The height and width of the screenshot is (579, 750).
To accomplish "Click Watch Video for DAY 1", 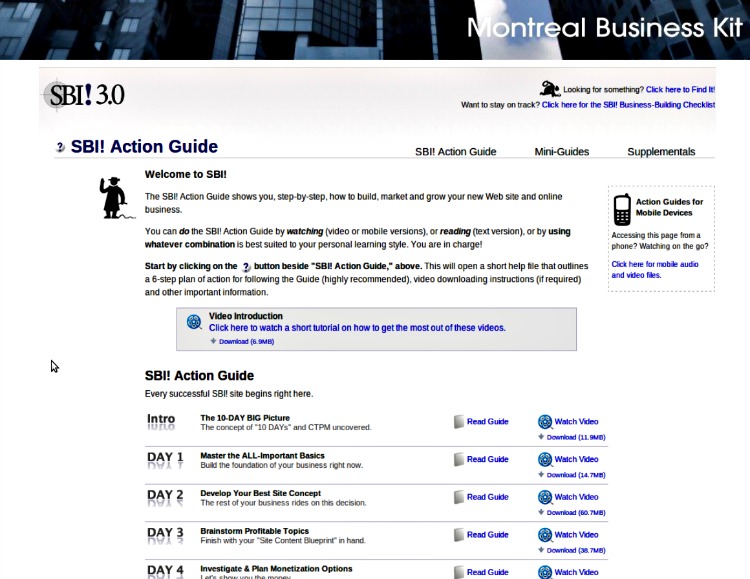I will 576,459.
